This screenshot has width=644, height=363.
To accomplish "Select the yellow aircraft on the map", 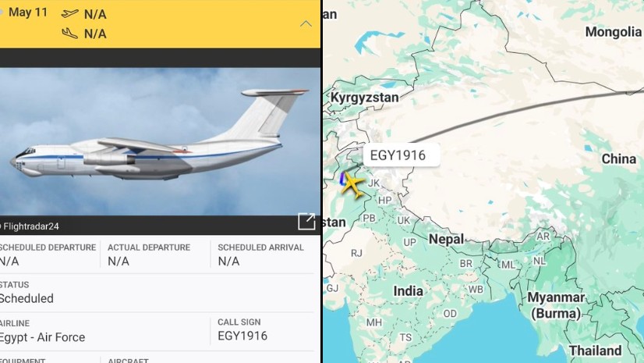I will pos(352,185).
